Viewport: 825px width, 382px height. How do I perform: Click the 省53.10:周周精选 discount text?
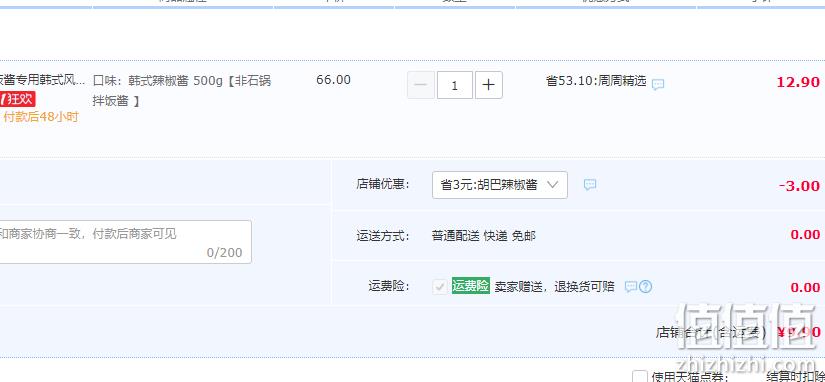click(596, 81)
